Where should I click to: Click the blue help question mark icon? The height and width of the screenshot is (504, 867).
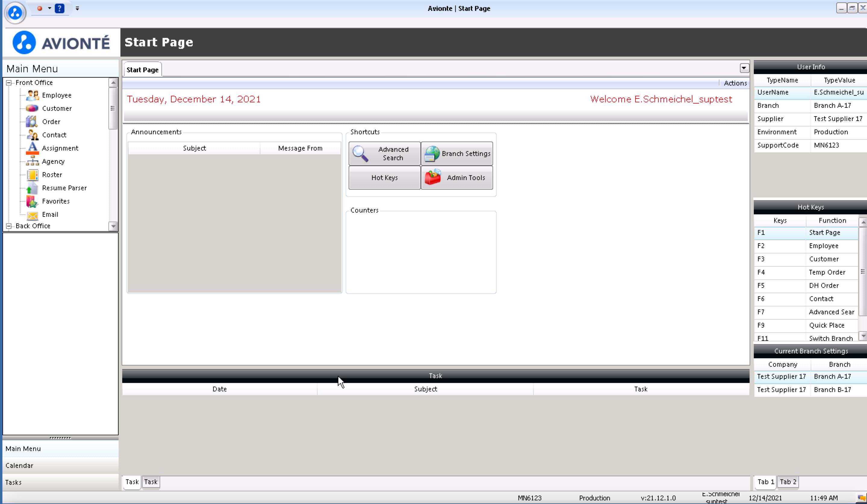[x=60, y=8]
